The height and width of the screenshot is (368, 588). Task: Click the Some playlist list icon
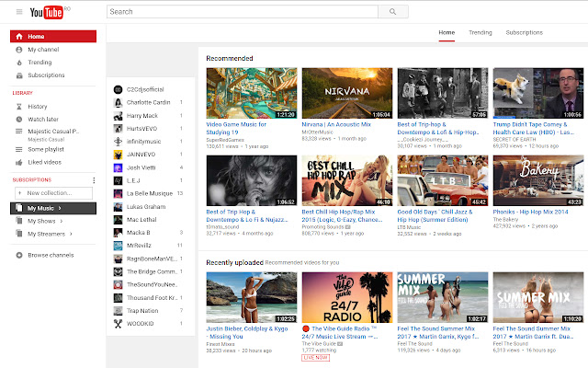[x=18, y=149]
